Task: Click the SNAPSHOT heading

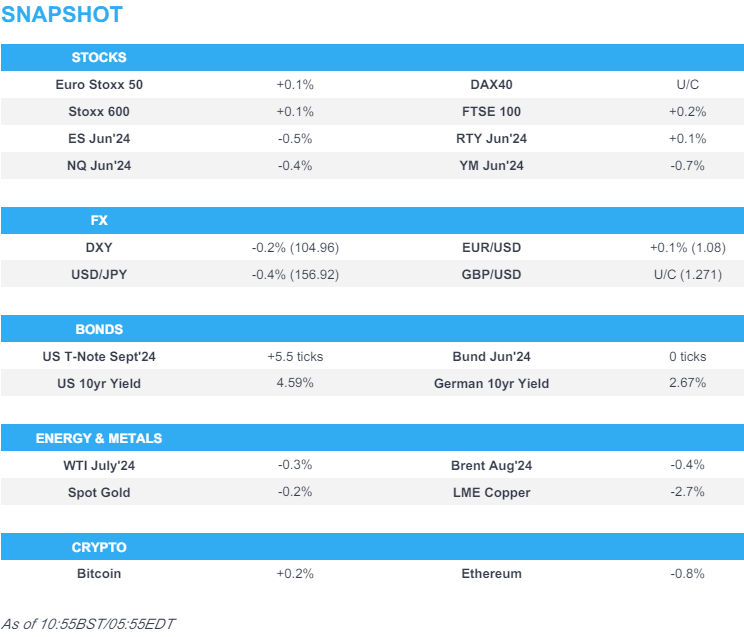Action: point(62,15)
